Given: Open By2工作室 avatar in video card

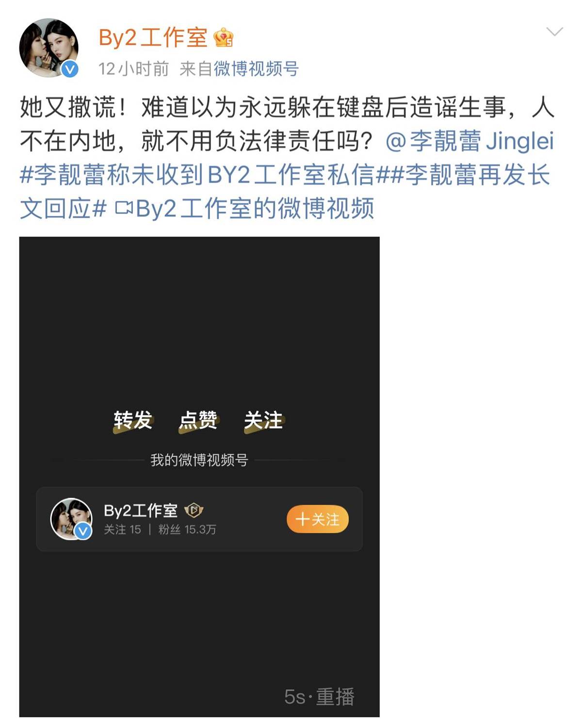Looking at the screenshot, I should pyautogui.click(x=71, y=519).
